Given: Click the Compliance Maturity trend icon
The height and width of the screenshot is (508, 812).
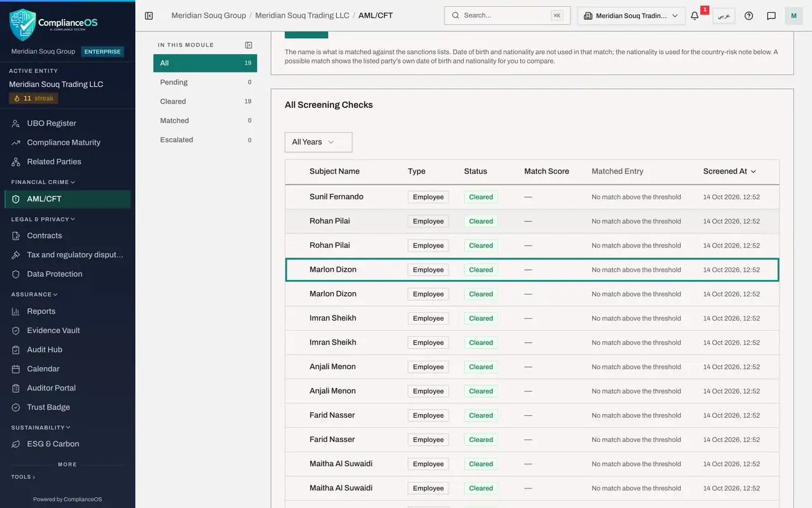Looking at the screenshot, I should 16,142.
